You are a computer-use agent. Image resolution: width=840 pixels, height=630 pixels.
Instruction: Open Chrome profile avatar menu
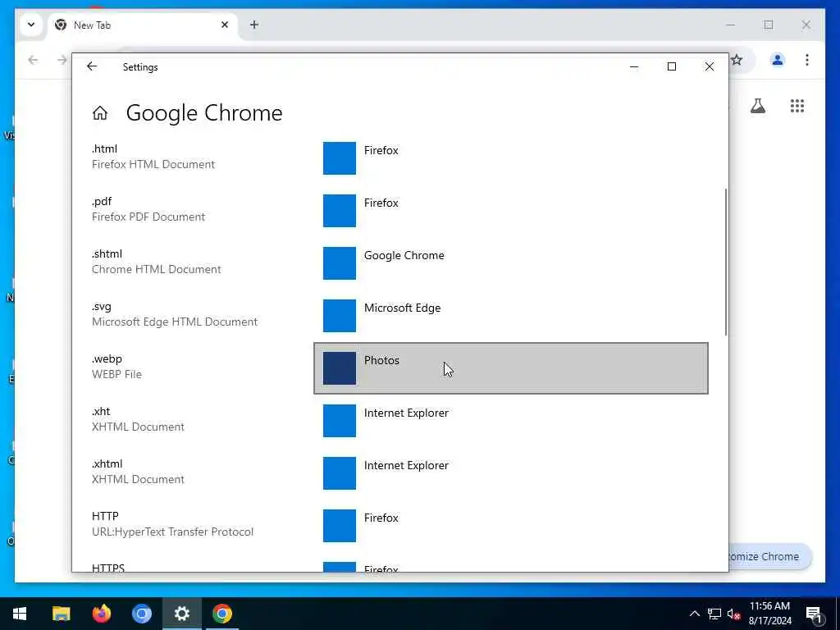pyautogui.click(x=778, y=60)
